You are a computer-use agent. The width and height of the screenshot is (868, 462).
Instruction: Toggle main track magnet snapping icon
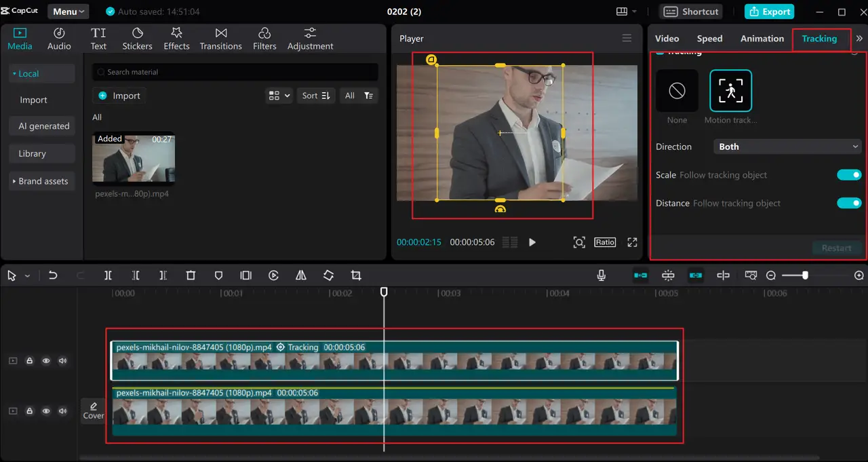point(640,275)
